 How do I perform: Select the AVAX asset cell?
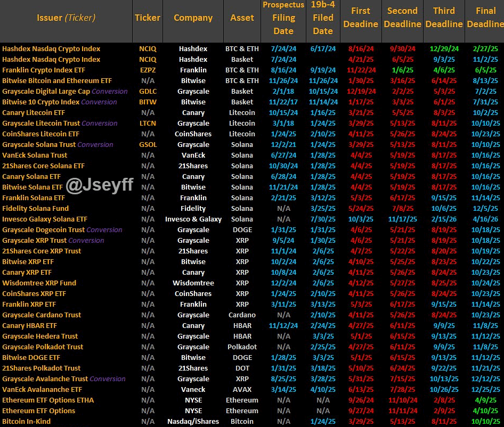point(242,389)
